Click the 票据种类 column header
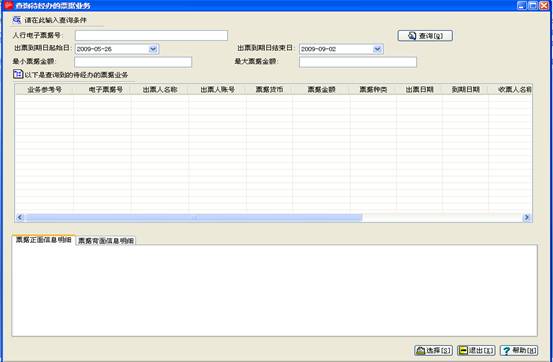 point(373,90)
